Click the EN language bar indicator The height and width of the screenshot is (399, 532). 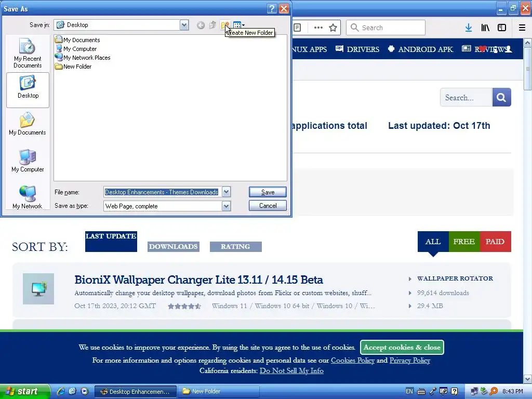(x=409, y=392)
